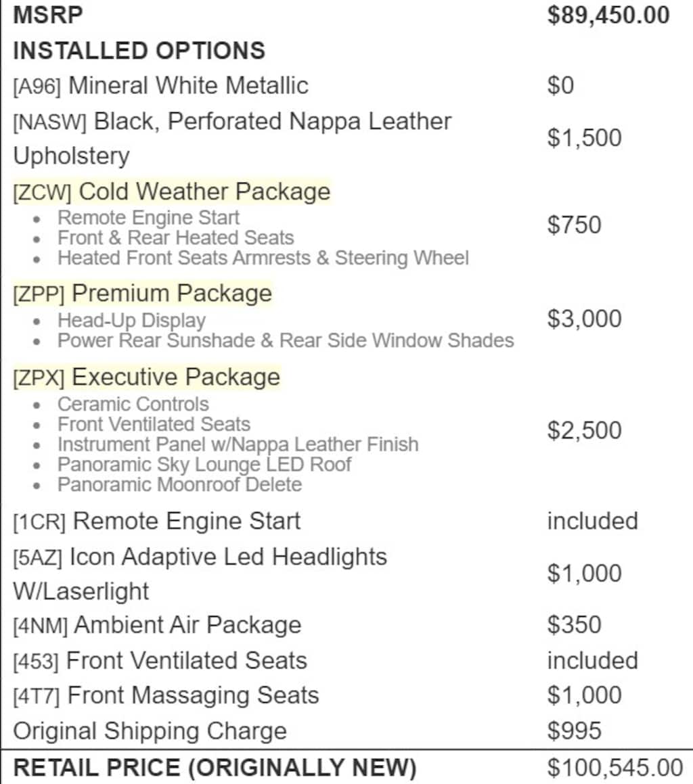693x784 pixels.
Task: Click the $2,500 Executive Package price
Action: [x=584, y=430]
